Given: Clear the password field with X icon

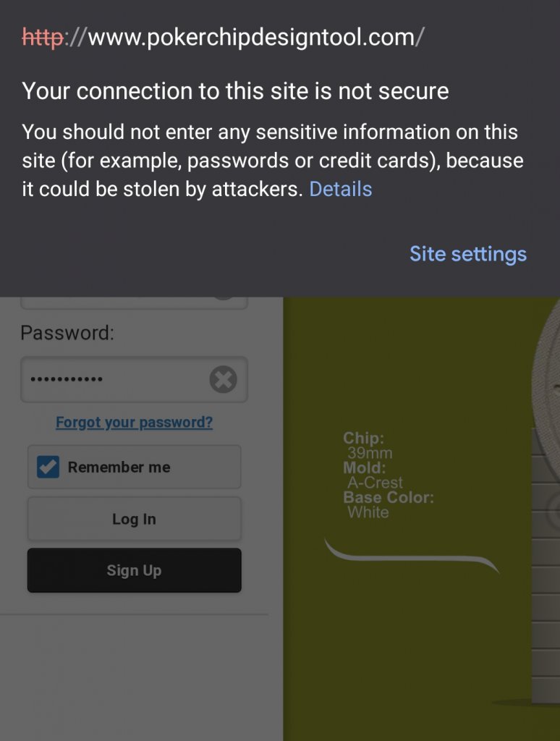Looking at the screenshot, I should (x=223, y=379).
